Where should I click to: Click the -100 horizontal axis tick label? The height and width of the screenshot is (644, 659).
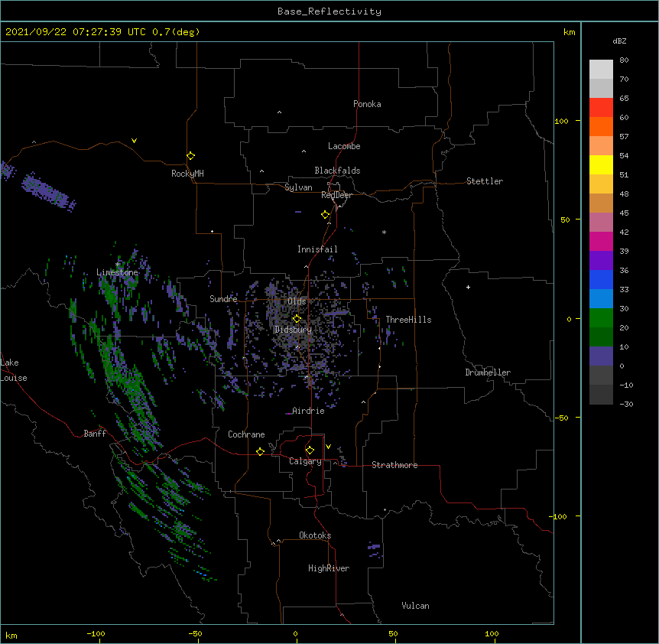pos(96,634)
